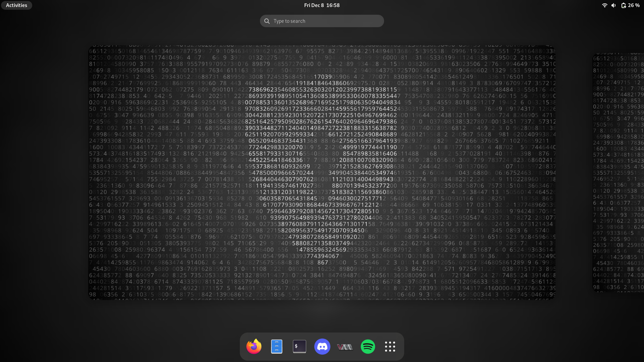This screenshot has height=362, width=644.
Task: Focus the Type to search field
Action: (x=322, y=21)
